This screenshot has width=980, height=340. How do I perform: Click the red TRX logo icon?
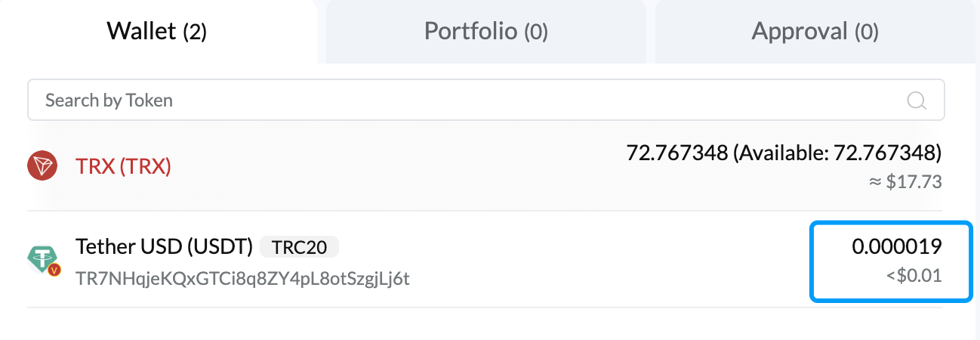click(x=44, y=165)
